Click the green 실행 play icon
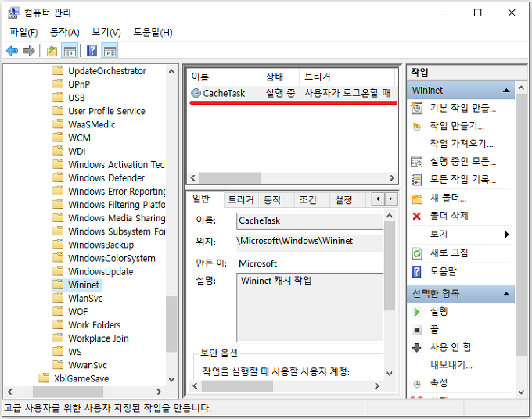Screen dimensions: 532x419 coord(417,312)
